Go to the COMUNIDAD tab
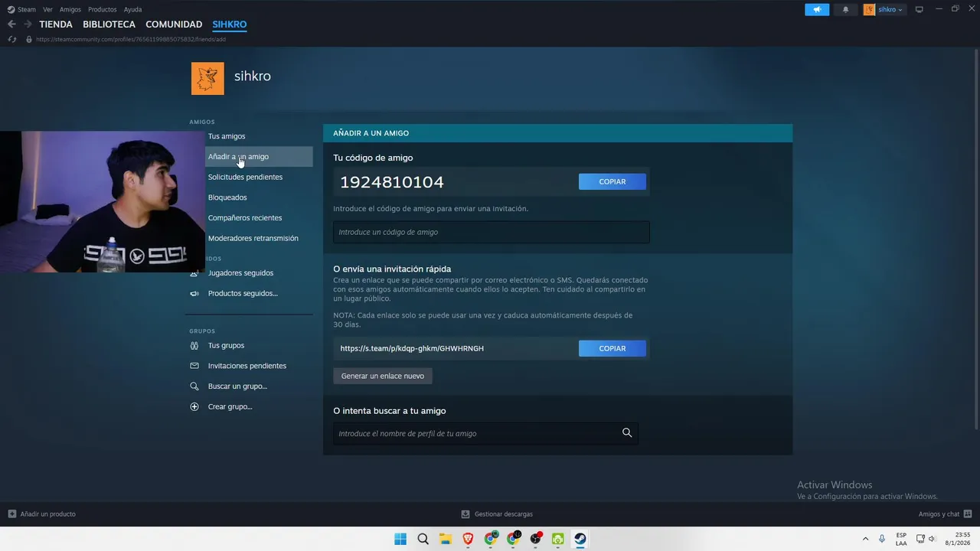980x551 pixels. point(174,24)
